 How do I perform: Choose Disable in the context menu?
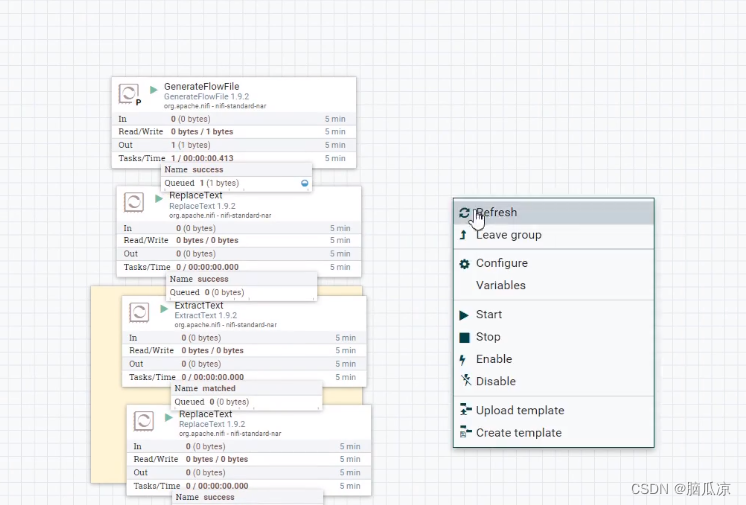[554, 381]
